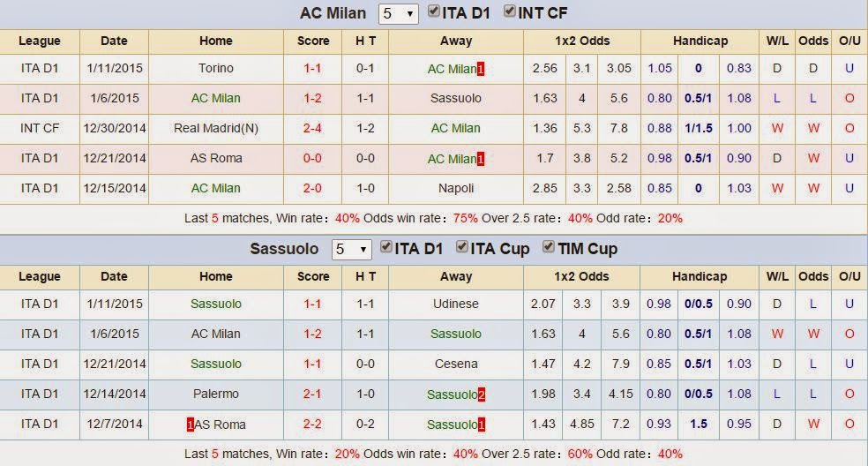Image resolution: width=868 pixels, height=466 pixels.
Task: Click the Handicap column header in AC Milan table
Action: coord(700,41)
